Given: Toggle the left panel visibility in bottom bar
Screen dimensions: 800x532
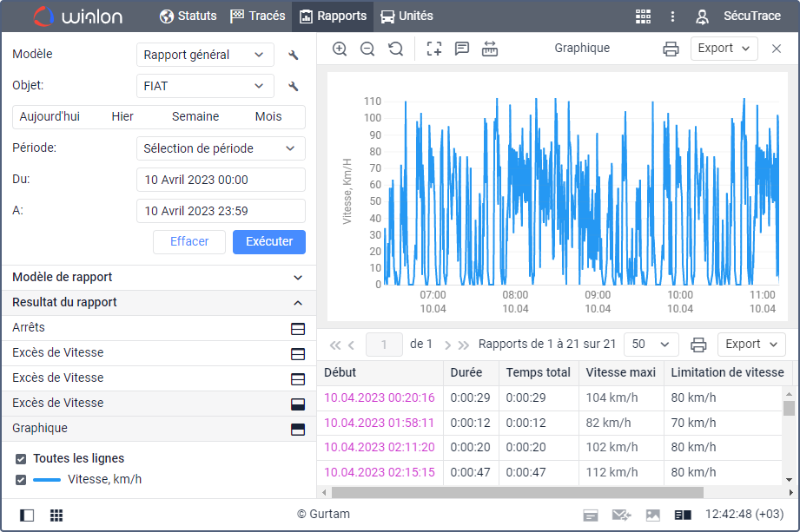Looking at the screenshot, I should (x=27, y=515).
